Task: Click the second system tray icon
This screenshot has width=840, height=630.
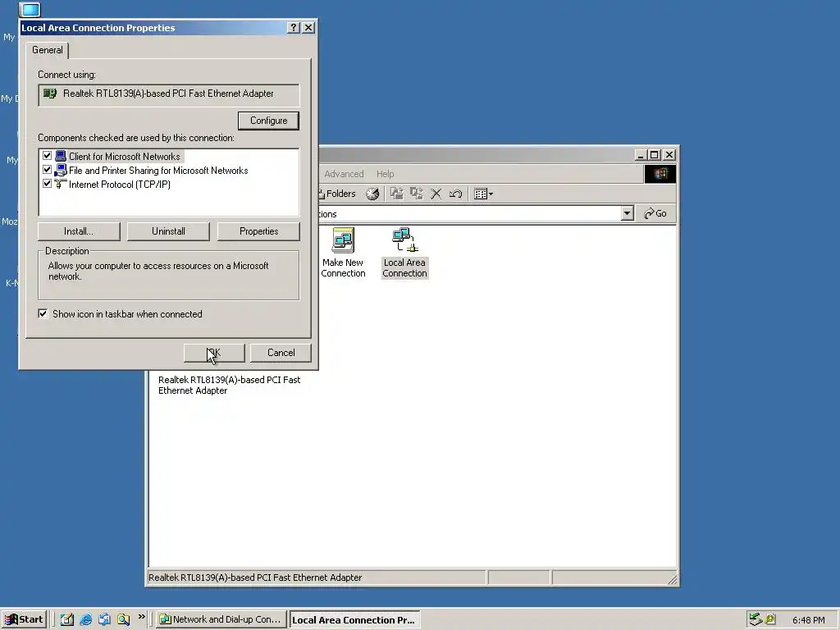Action: click(769, 619)
